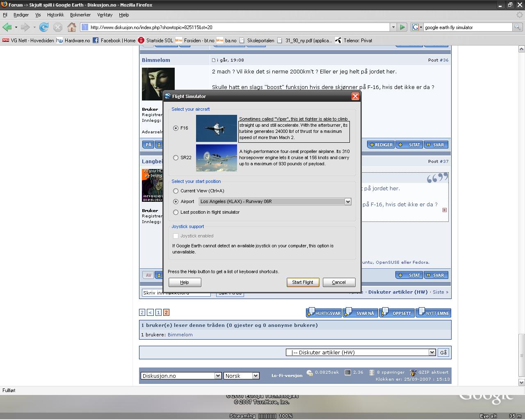Choose Last position in flight simulator

(x=176, y=212)
